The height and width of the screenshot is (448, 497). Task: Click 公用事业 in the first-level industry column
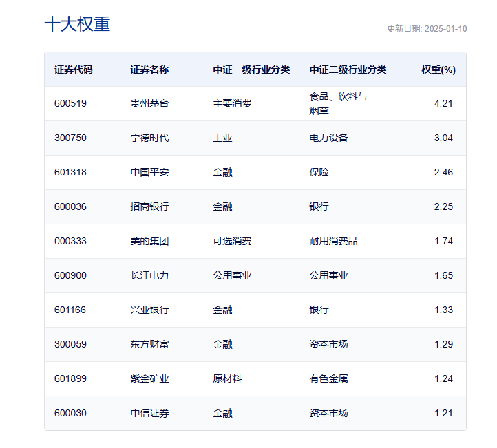coord(232,276)
